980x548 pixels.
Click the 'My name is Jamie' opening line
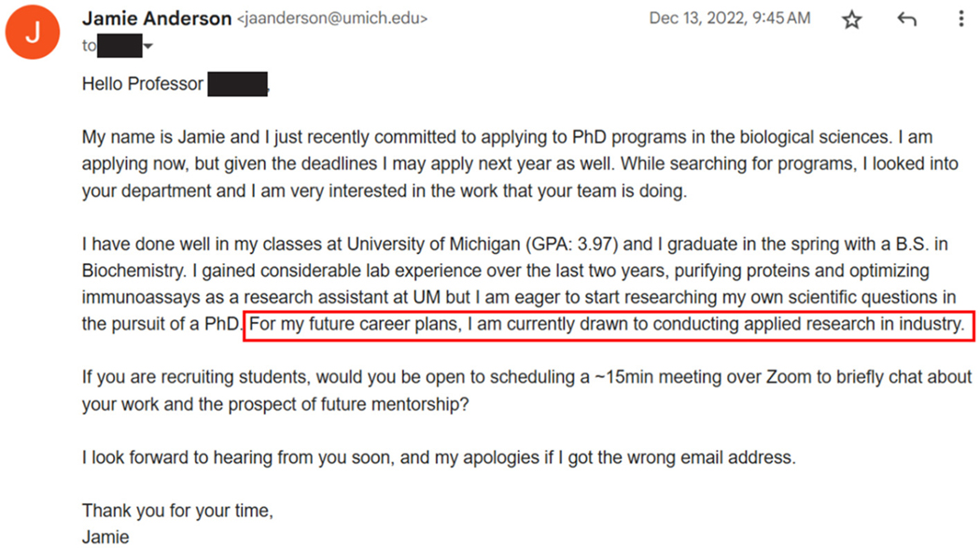pos(507,137)
